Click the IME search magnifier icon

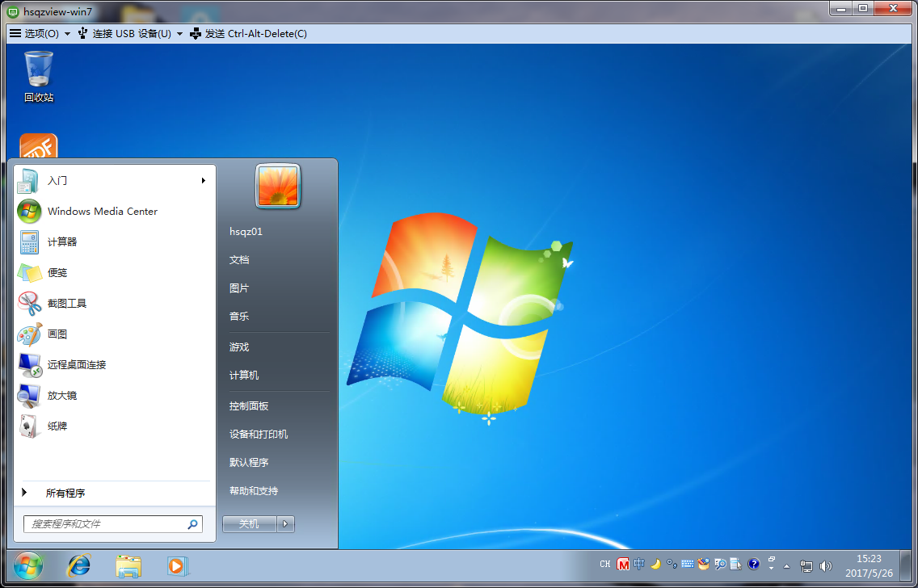[x=720, y=564]
